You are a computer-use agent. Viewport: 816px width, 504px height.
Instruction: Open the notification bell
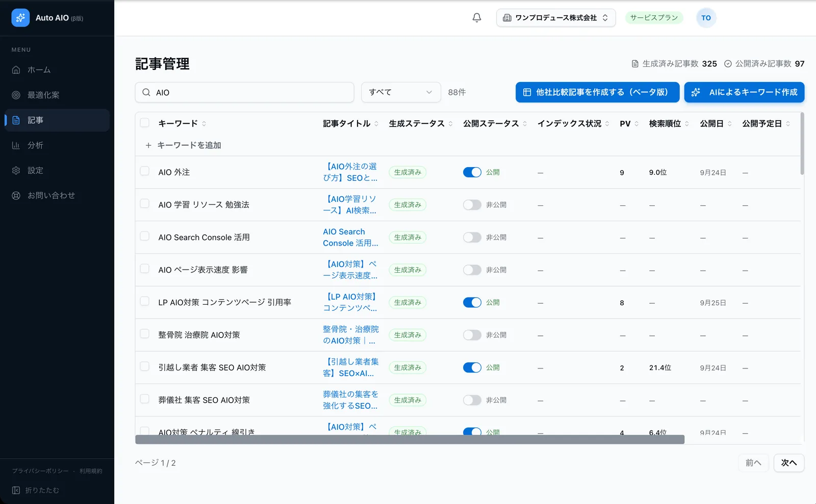tap(477, 18)
